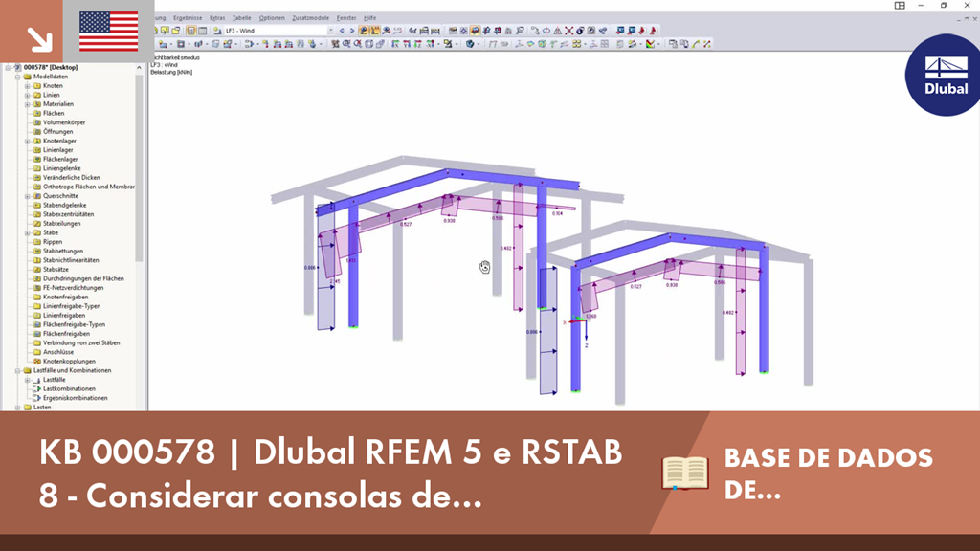
Task: Open the Tabelle menu
Action: point(241,18)
